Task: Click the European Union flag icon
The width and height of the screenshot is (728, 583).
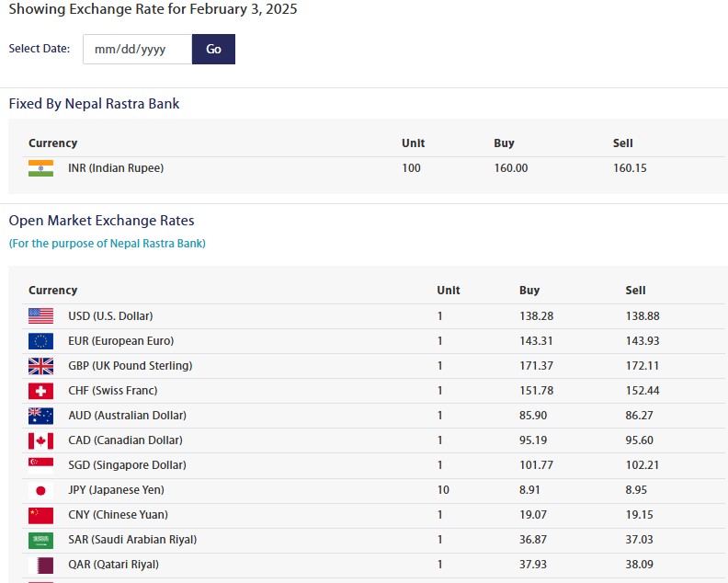Action: coord(40,341)
